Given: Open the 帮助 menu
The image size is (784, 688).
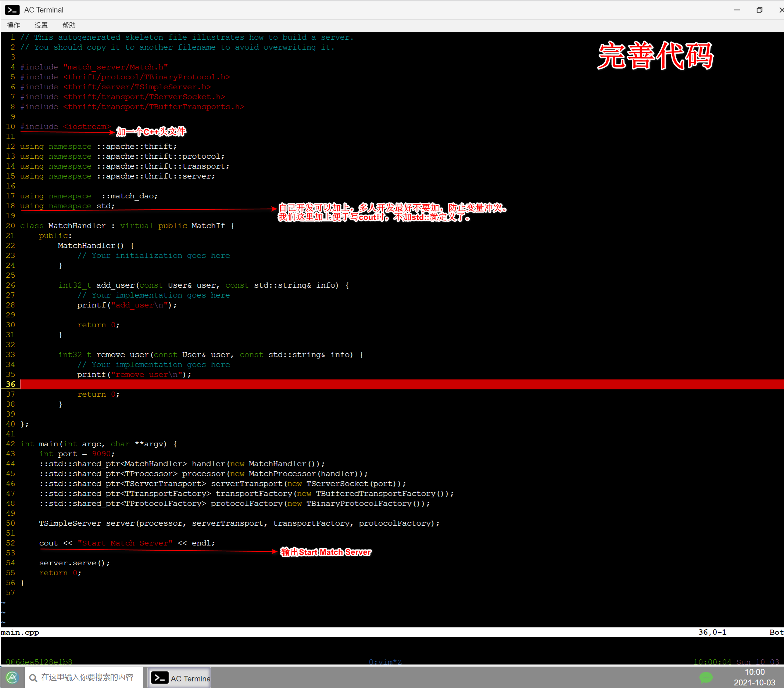Looking at the screenshot, I should [69, 25].
